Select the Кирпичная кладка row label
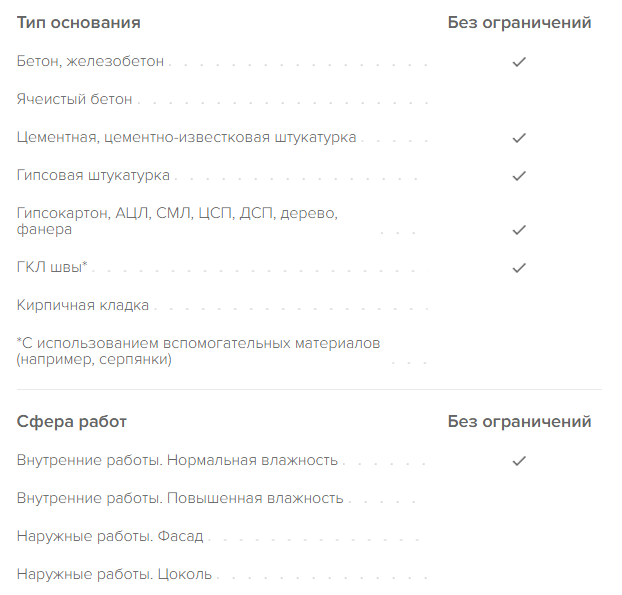 click(x=83, y=305)
